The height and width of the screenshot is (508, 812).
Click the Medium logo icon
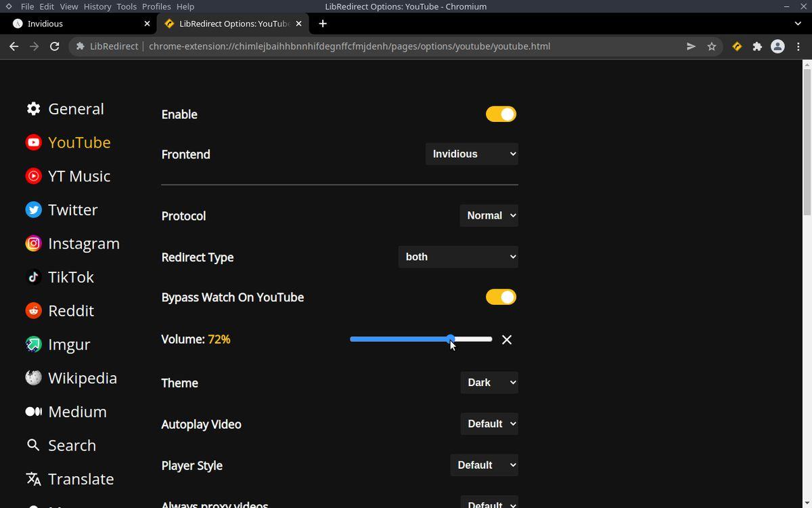[33, 412]
